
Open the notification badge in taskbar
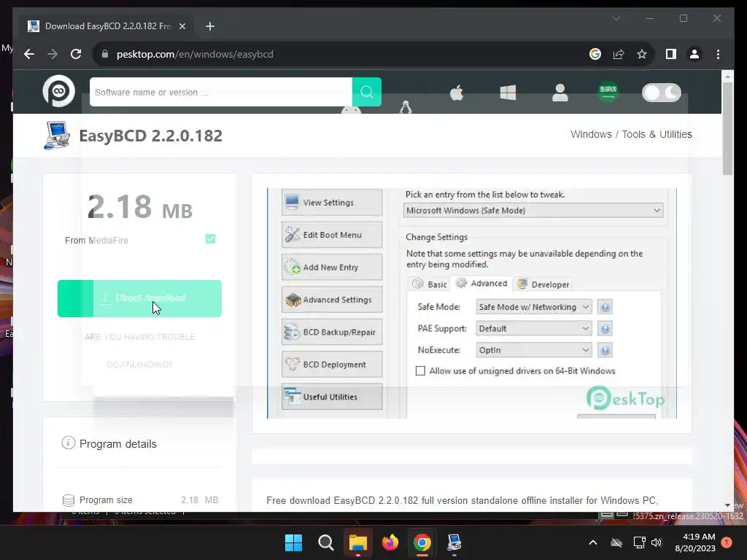pyautogui.click(x=727, y=542)
